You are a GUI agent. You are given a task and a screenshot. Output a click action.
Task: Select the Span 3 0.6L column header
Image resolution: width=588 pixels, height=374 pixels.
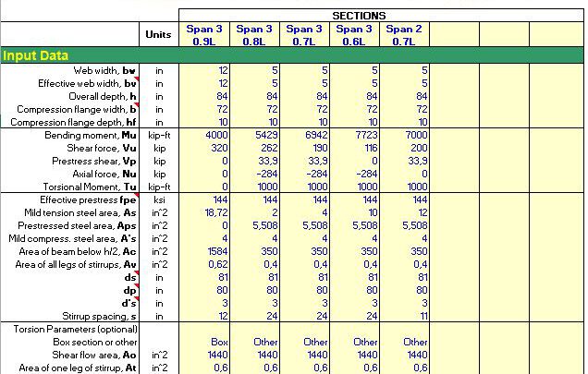pyautogui.click(x=354, y=35)
